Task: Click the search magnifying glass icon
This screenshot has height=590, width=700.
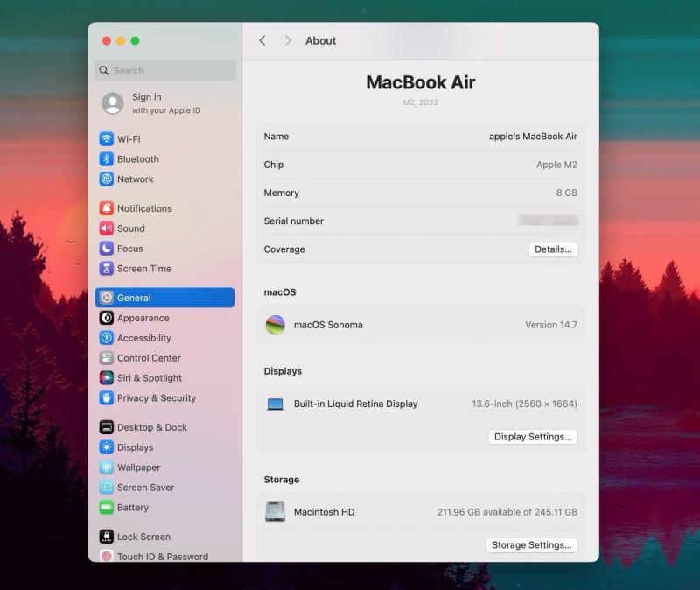Action: [104, 71]
